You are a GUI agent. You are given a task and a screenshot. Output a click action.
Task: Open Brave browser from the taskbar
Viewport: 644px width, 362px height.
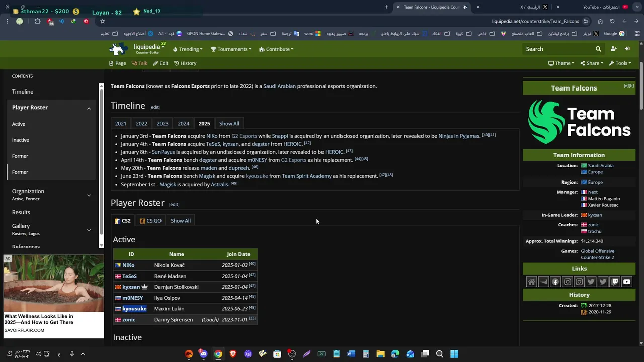233,354
